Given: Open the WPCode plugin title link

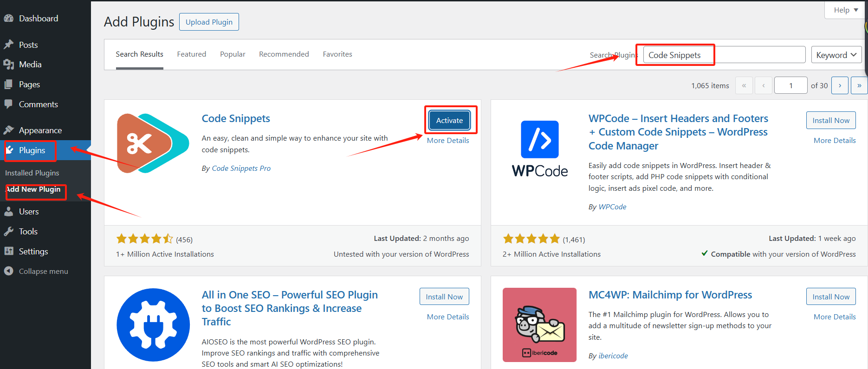Looking at the screenshot, I should pos(678,132).
